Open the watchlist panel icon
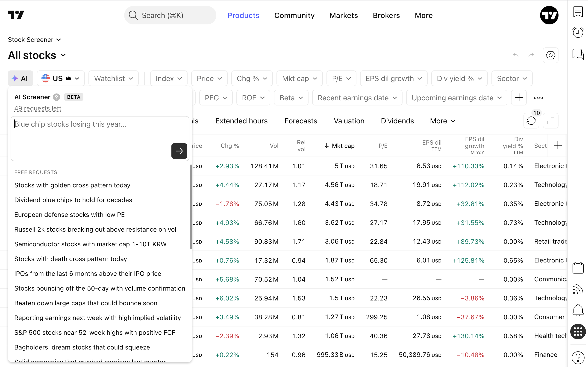This screenshot has height=367, width=588. [x=578, y=12]
